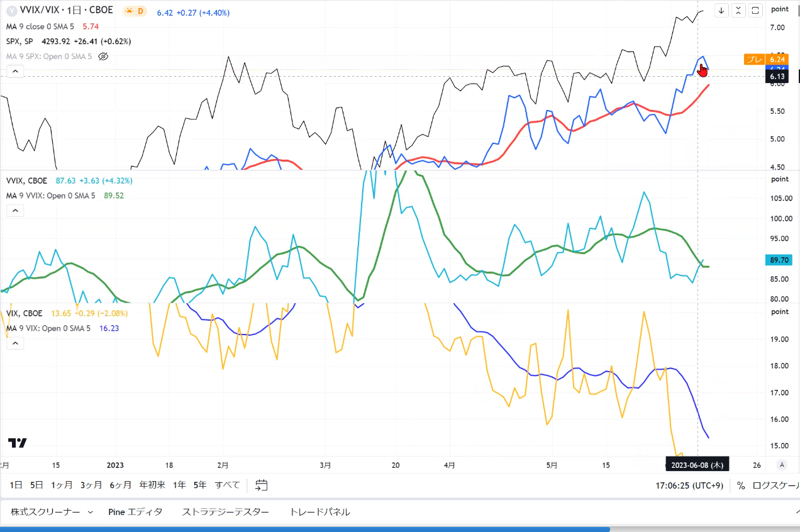Collapse the top chart pane
Image resolution: width=800 pixels, height=532 pixels.
tap(739, 10)
